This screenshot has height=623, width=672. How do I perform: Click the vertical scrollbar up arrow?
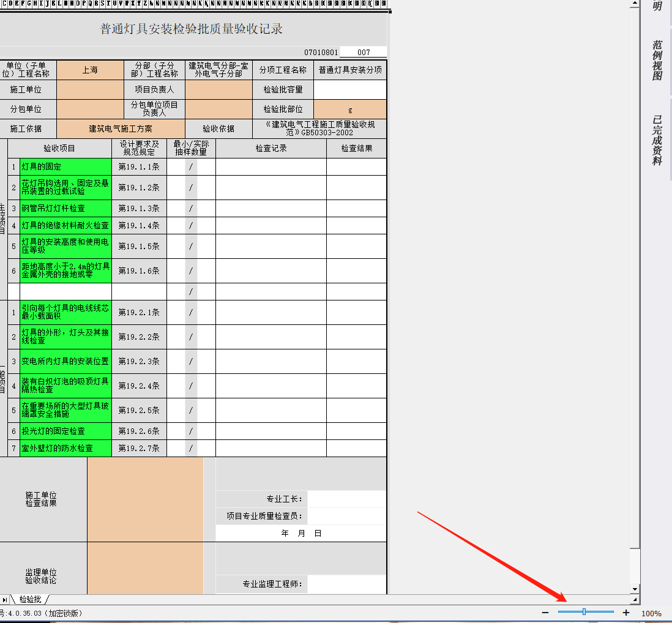click(635, 4)
